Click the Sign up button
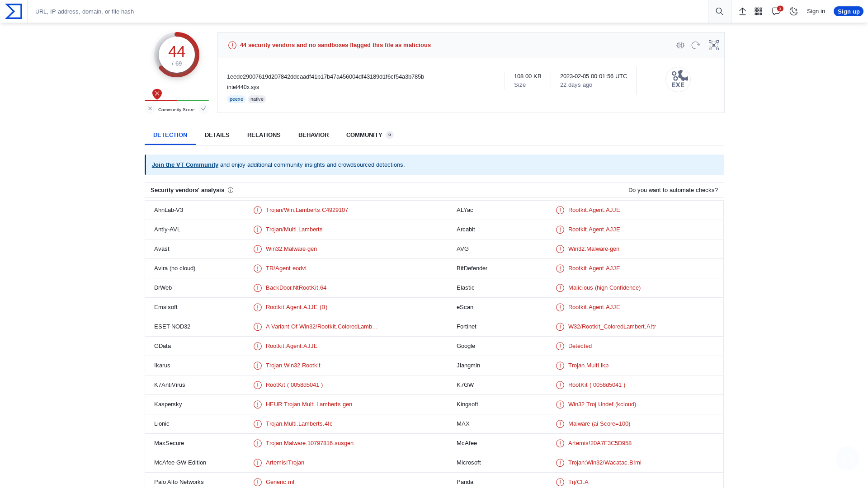The image size is (868, 488). (849, 11)
